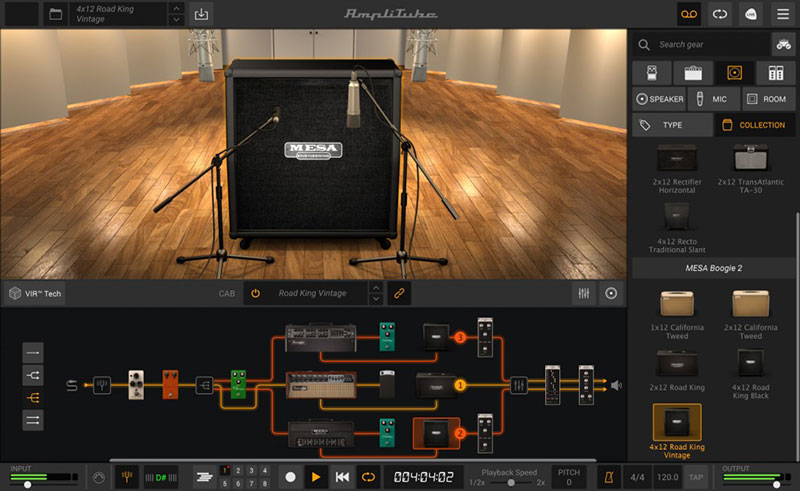Select the stomp pedal gear category
The image size is (800, 491).
[652, 73]
